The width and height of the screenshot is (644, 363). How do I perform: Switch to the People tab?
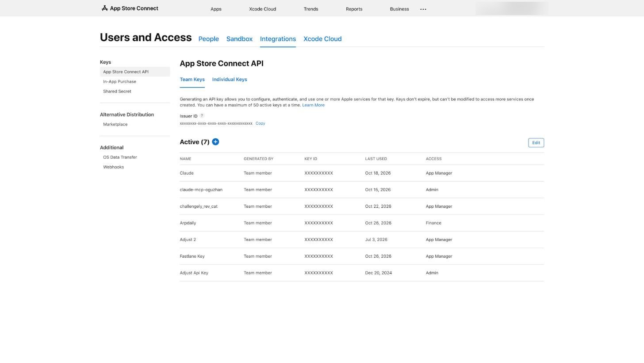[209, 39]
